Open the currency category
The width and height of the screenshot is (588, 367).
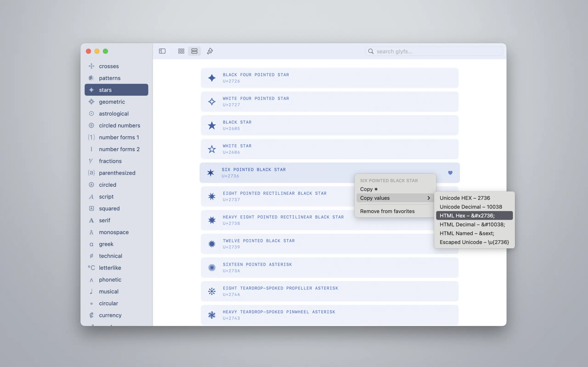tap(110, 315)
